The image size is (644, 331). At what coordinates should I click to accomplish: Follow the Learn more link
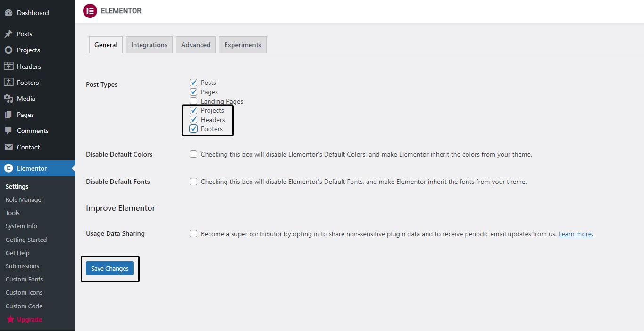(576, 234)
